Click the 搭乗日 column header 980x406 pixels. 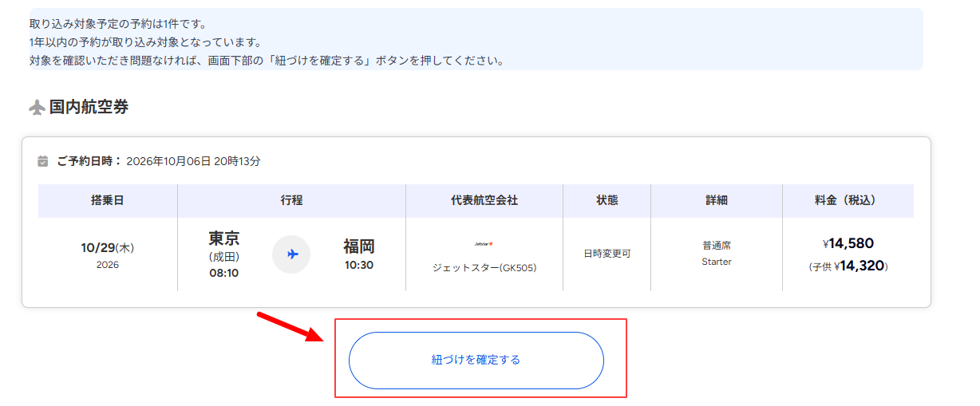pyautogui.click(x=108, y=201)
